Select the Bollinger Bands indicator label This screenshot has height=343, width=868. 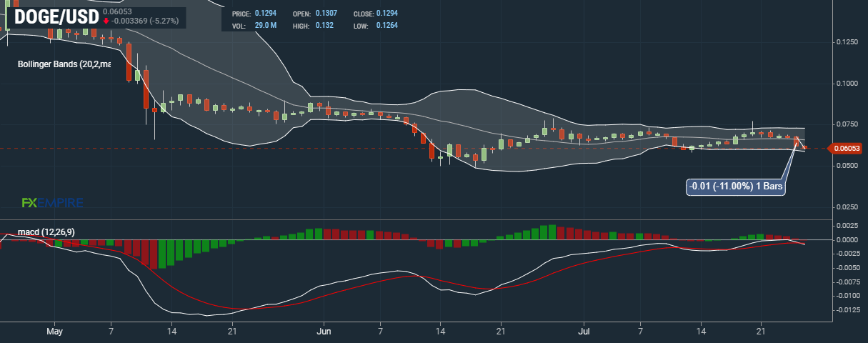65,64
